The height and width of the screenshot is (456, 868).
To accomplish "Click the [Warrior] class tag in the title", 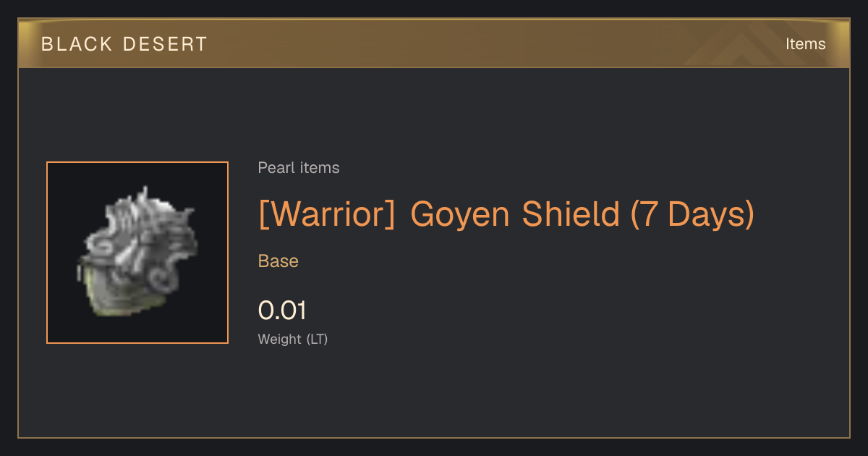I will coord(328,214).
